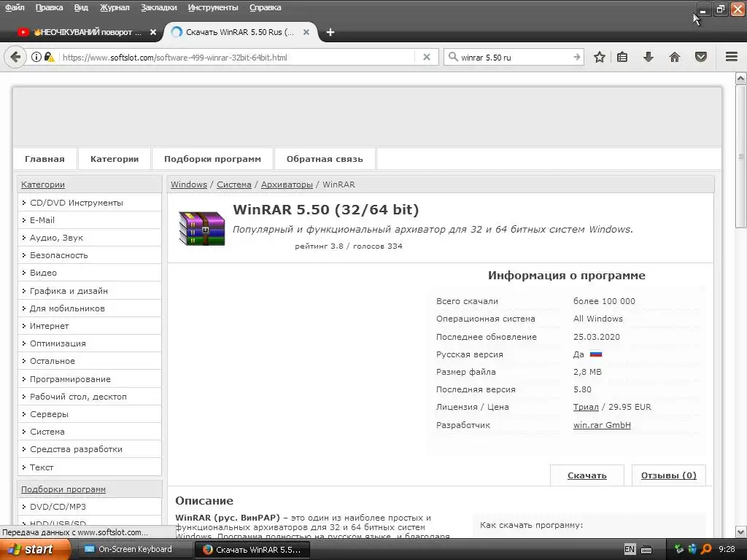Screen dimensions: 747x560
Task: Open the win.rar GmbH developer link
Action: click(602, 425)
